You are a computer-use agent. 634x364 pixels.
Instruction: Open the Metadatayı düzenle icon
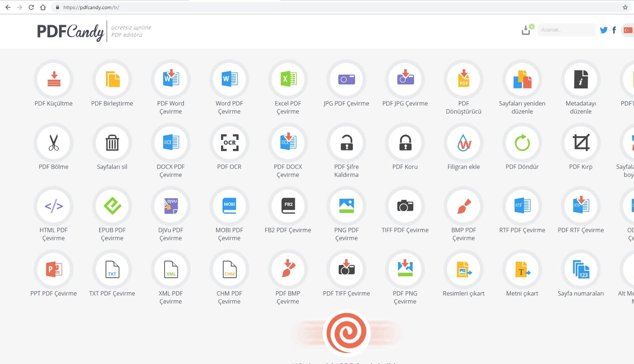(x=581, y=79)
